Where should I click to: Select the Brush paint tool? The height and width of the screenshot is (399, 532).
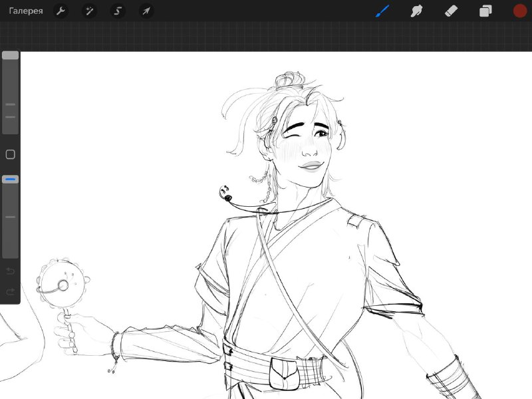pyautogui.click(x=383, y=11)
